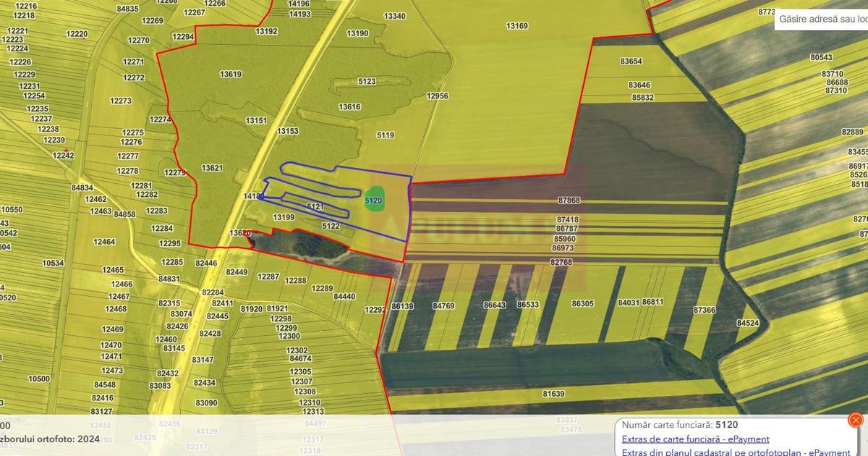This screenshot has height=456, width=868.
Task: Click parcel label 81639 near the bottom
Action: click(x=553, y=394)
